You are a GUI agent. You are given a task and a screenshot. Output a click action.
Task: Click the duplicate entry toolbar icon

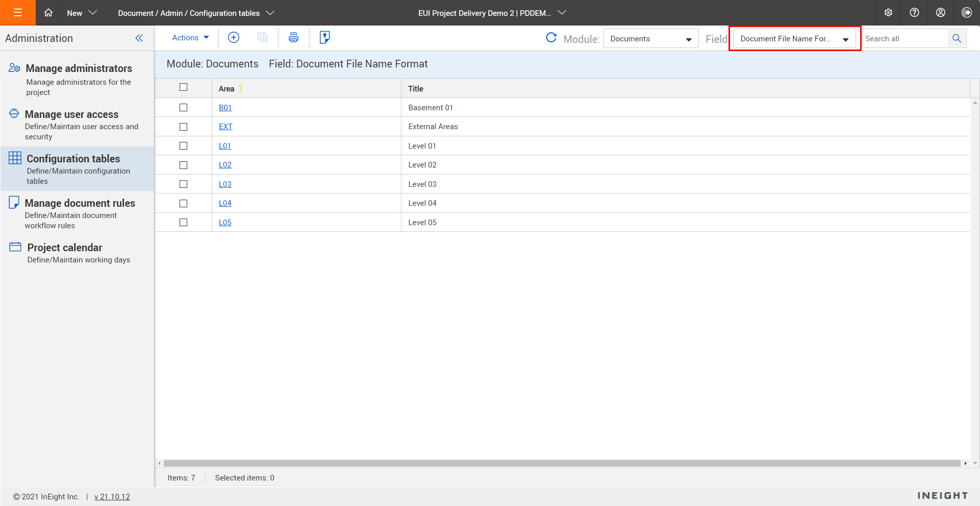pos(262,37)
